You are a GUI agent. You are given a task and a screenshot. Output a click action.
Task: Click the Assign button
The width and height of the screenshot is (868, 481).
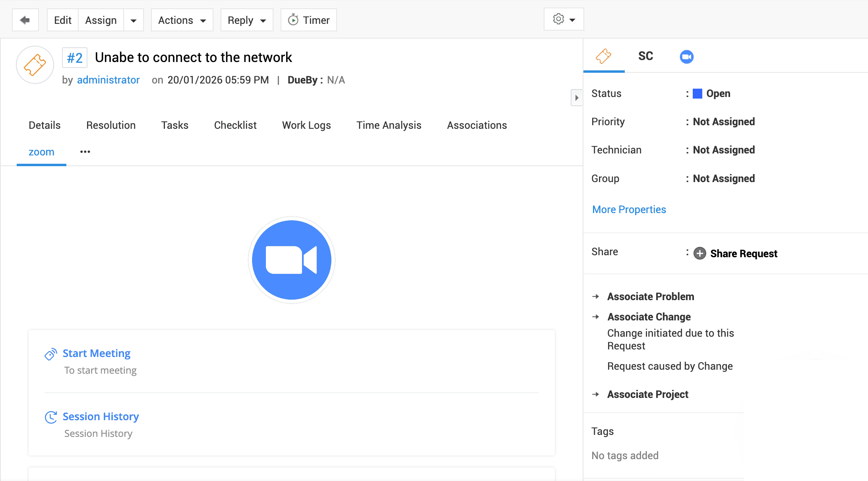coord(101,20)
